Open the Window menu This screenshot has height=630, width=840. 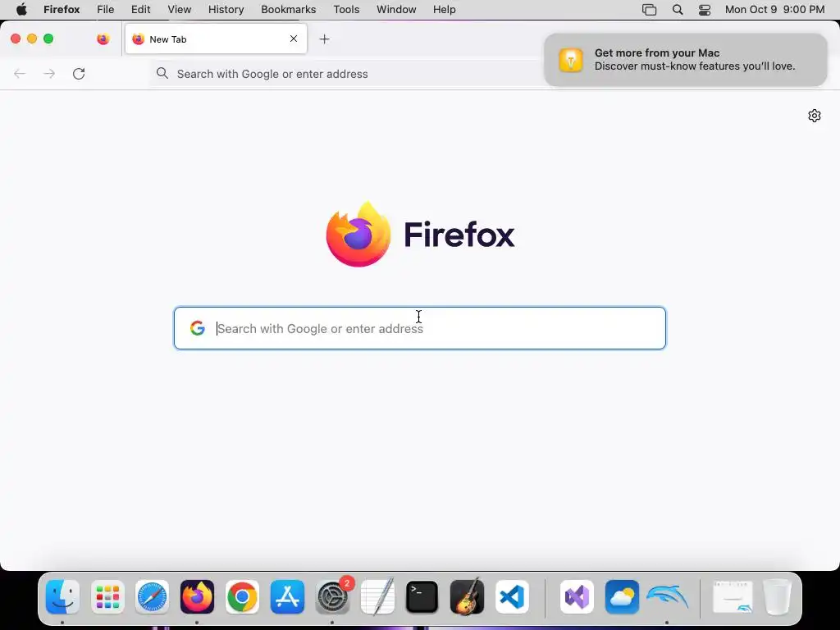coord(396,10)
